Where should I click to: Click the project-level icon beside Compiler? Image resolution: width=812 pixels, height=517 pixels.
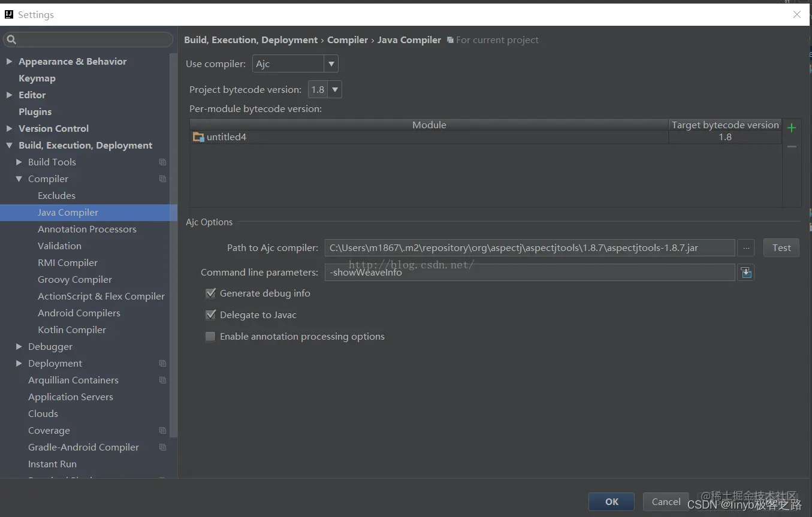click(162, 179)
